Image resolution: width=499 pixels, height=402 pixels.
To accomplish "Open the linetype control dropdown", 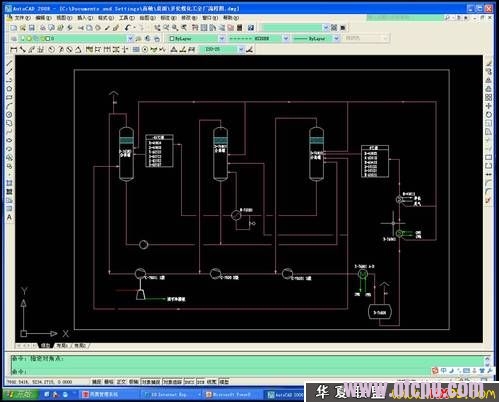I will point(258,39).
